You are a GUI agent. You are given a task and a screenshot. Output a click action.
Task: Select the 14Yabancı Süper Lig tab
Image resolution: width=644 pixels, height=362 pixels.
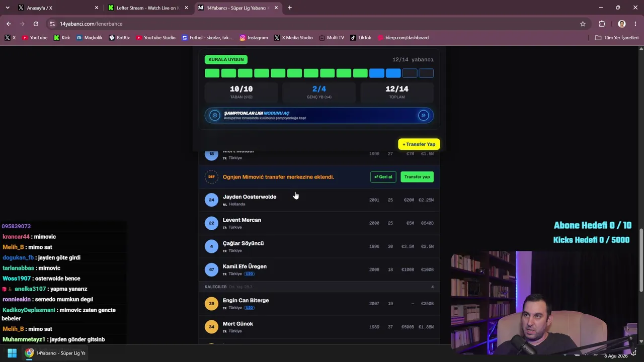[238, 8]
